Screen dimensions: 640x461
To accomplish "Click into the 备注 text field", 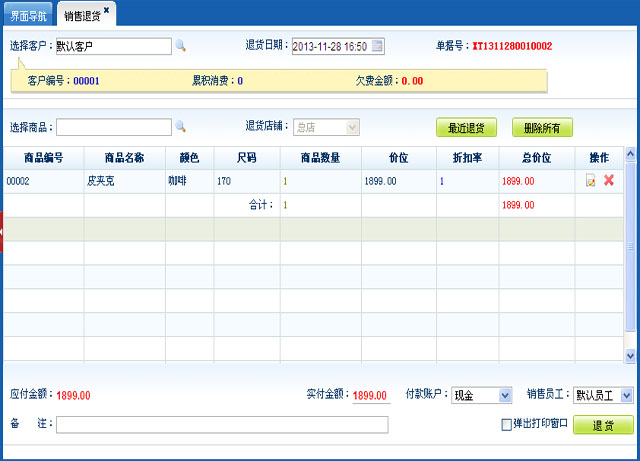I will [x=222, y=425].
